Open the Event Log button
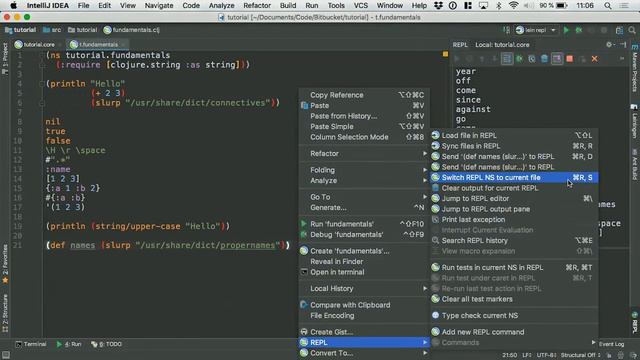This screenshot has width=640, height=360. coord(611,344)
